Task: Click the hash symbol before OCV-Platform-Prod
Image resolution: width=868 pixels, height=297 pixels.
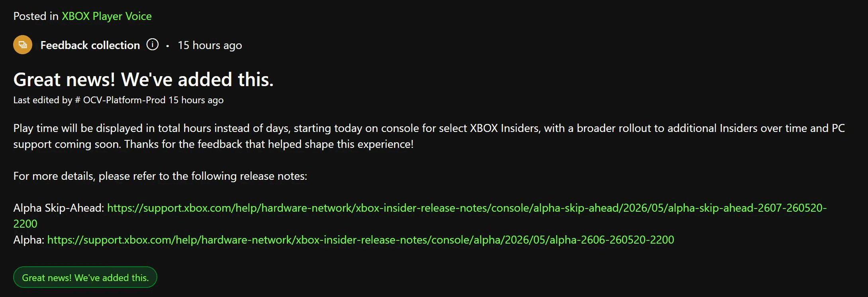Action: pyautogui.click(x=78, y=100)
